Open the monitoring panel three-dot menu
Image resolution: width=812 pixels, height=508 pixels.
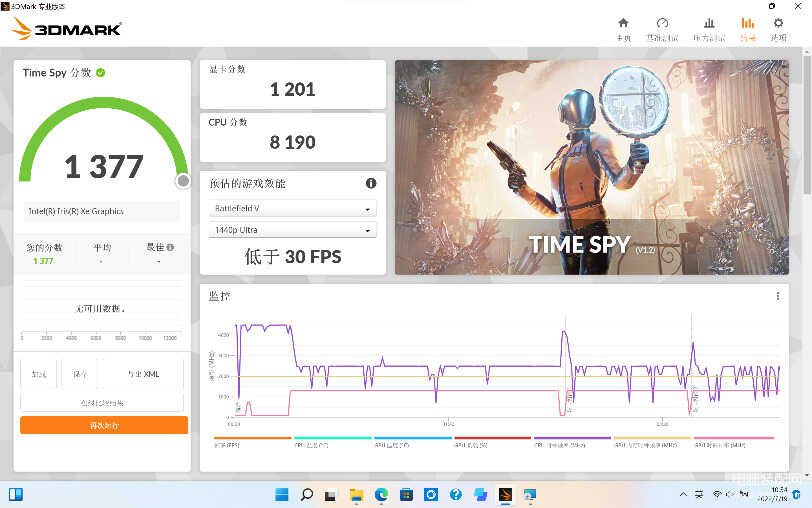(777, 296)
